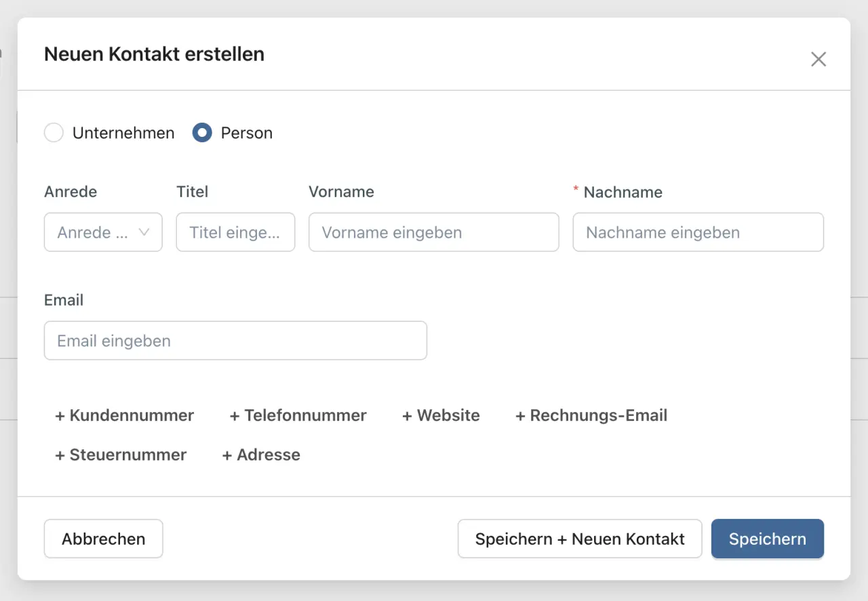Click the Vorname input field
This screenshot has height=601, width=868.
click(x=434, y=232)
